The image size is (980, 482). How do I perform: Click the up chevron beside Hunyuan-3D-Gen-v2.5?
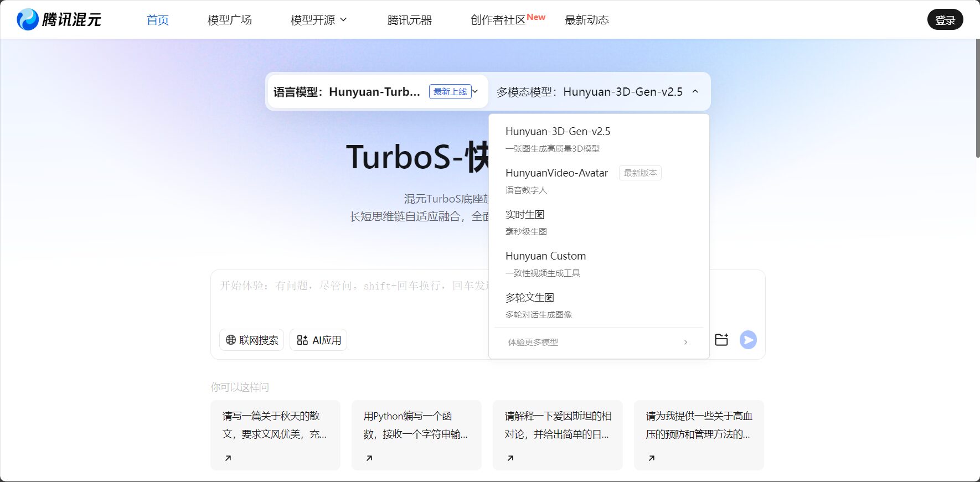coord(695,92)
